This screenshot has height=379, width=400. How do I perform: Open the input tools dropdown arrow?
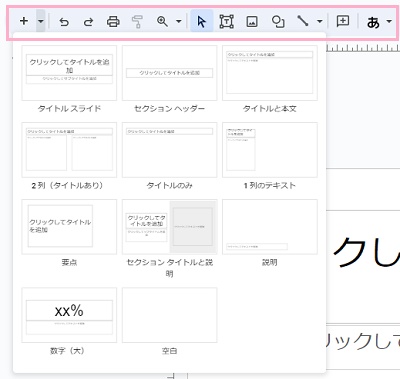389,22
